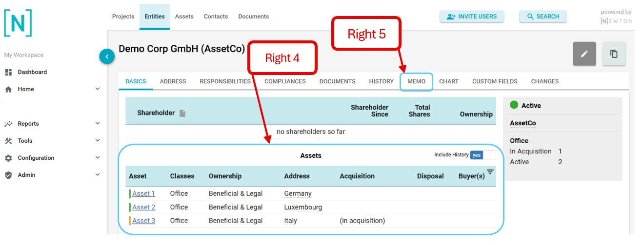Select the HISTORY tab
The height and width of the screenshot is (245, 644).
click(381, 81)
